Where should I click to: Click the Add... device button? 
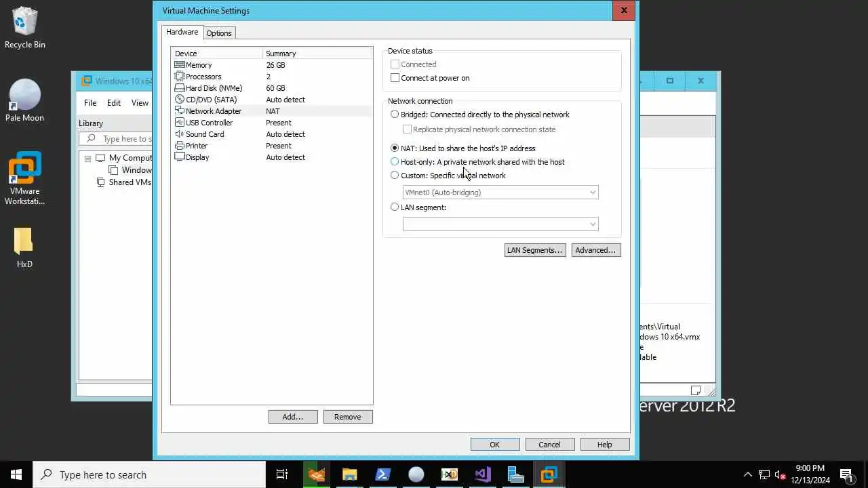(x=293, y=417)
